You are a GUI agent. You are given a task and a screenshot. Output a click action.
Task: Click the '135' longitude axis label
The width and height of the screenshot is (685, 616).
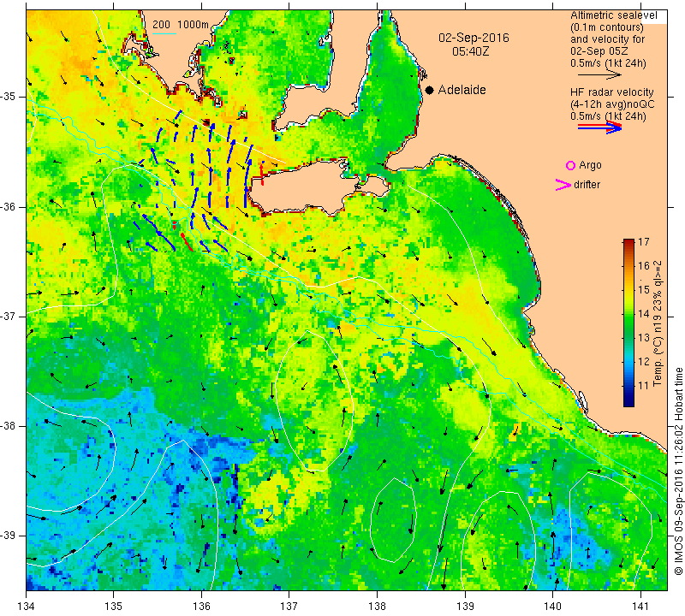coord(114,606)
